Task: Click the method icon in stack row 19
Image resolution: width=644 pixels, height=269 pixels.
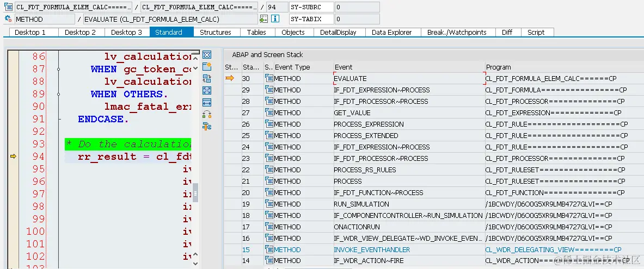Action: [269, 204]
